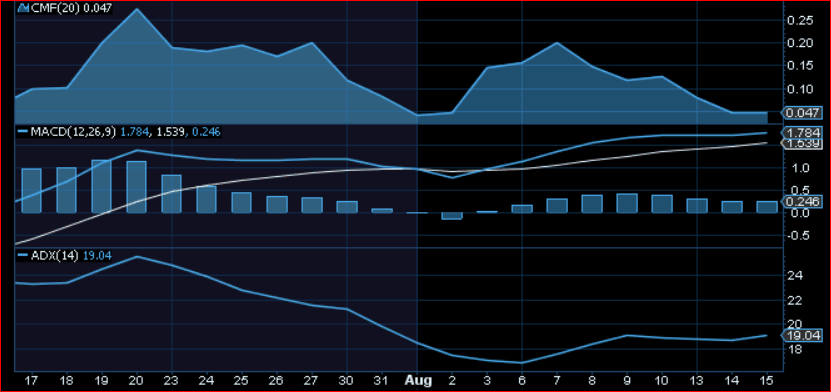The width and height of the screenshot is (831, 392).
Task: Click date 27 on the time axis
Action: [x=312, y=380]
